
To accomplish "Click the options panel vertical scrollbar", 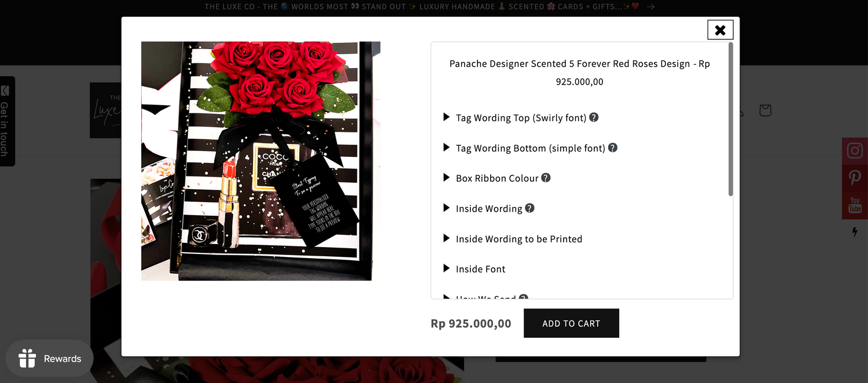I will pyautogui.click(x=730, y=119).
